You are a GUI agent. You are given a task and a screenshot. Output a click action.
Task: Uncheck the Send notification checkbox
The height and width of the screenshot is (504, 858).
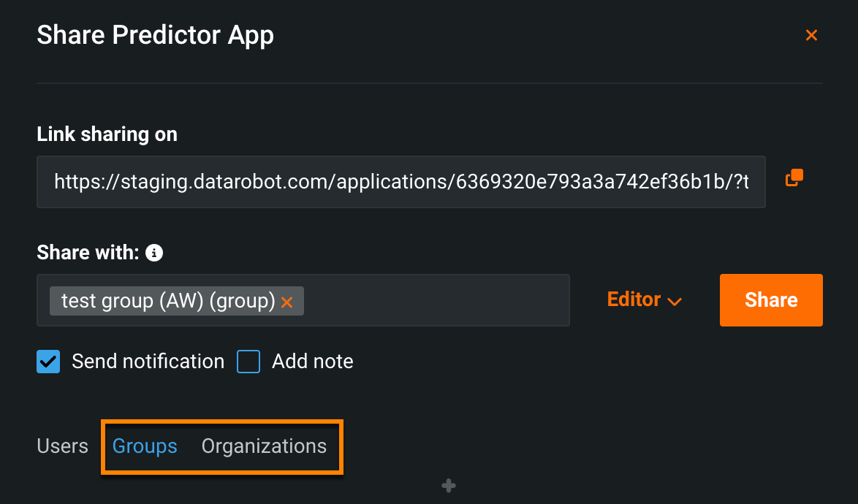pyautogui.click(x=48, y=362)
